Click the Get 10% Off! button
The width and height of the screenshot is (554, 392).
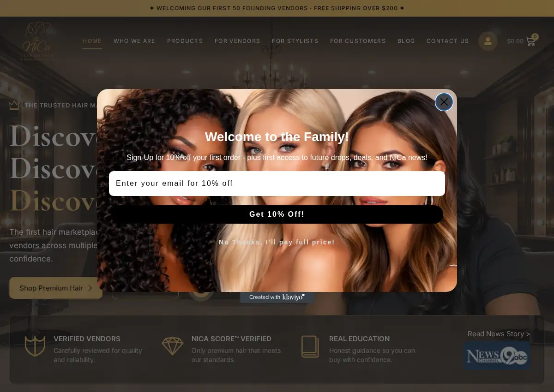(x=277, y=214)
